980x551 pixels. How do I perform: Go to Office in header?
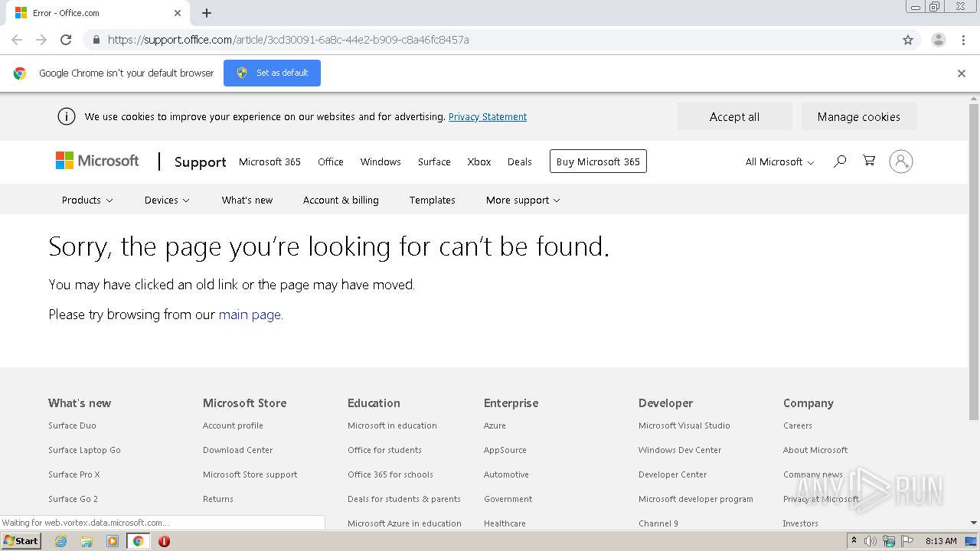coord(331,161)
